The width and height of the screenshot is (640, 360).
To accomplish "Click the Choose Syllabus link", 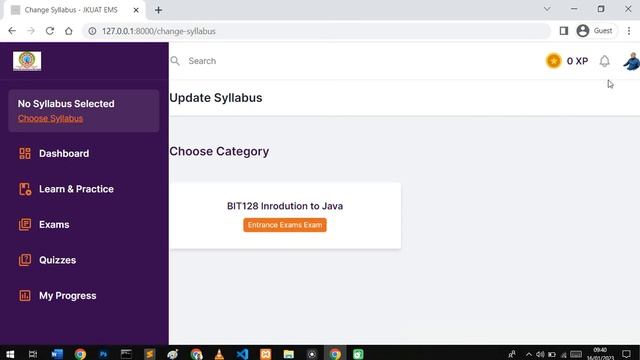I will [50, 118].
